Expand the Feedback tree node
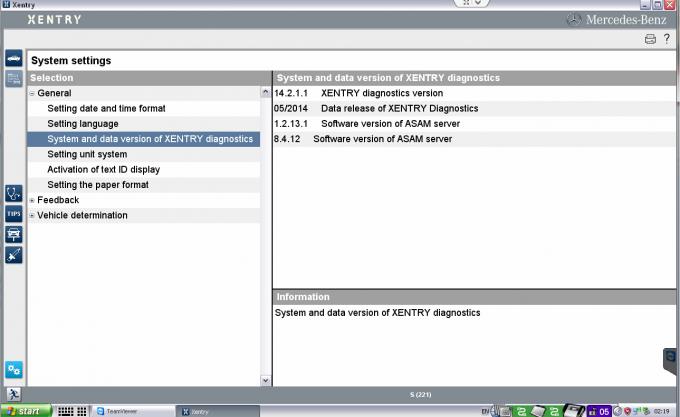The height and width of the screenshot is (417, 680). coord(32,200)
